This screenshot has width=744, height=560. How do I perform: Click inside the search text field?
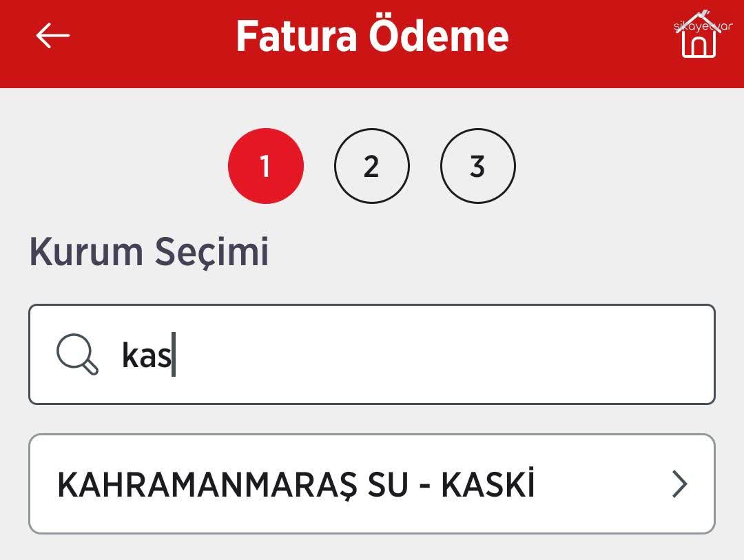tap(372, 354)
